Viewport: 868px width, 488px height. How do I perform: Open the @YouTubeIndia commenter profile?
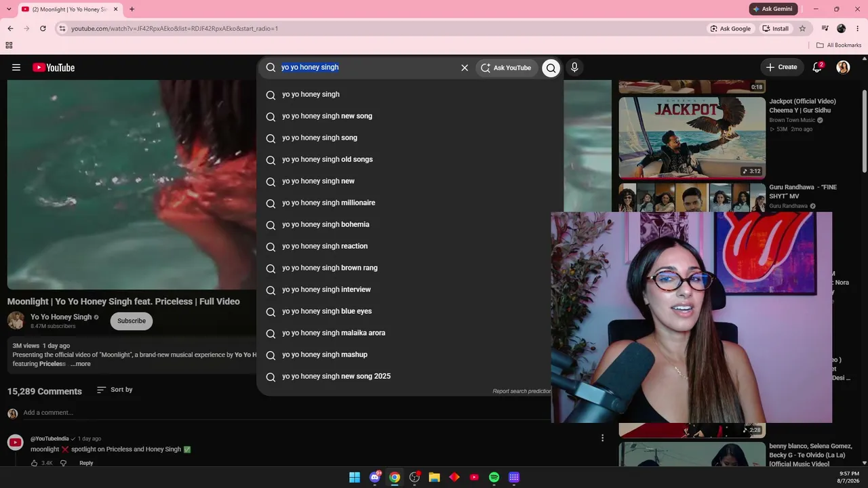50,439
